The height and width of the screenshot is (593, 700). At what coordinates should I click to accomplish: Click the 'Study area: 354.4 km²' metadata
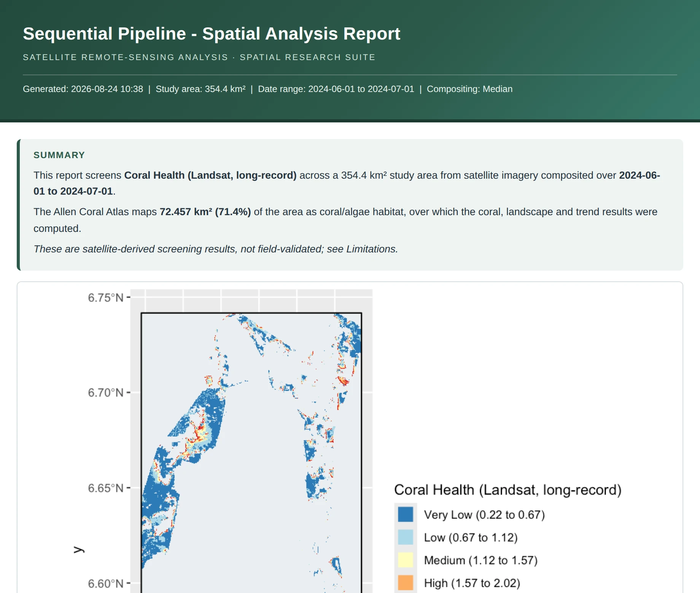click(200, 89)
